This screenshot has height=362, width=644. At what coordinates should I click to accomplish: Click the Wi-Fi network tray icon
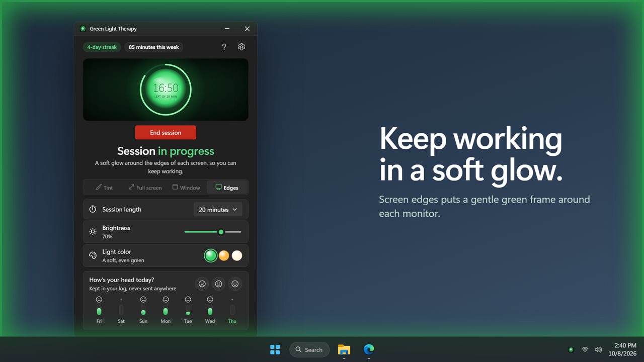coord(585,349)
